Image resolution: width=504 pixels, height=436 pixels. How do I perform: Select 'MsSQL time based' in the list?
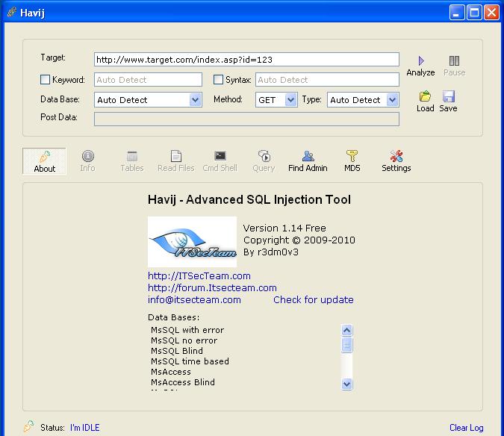click(190, 361)
